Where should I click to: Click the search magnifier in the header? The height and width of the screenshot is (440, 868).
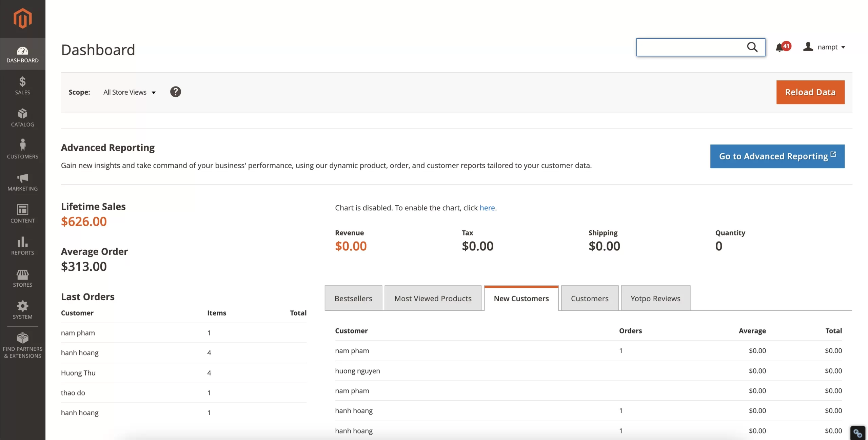point(753,47)
